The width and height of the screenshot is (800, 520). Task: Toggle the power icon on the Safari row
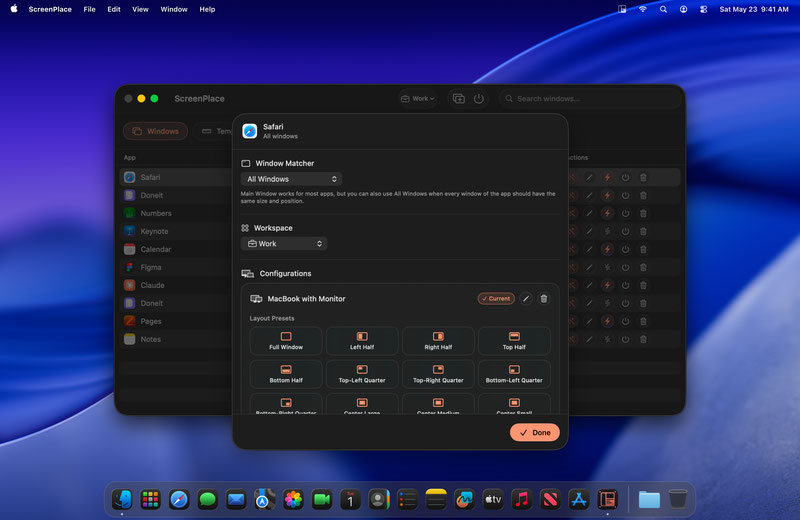pyautogui.click(x=625, y=177)
